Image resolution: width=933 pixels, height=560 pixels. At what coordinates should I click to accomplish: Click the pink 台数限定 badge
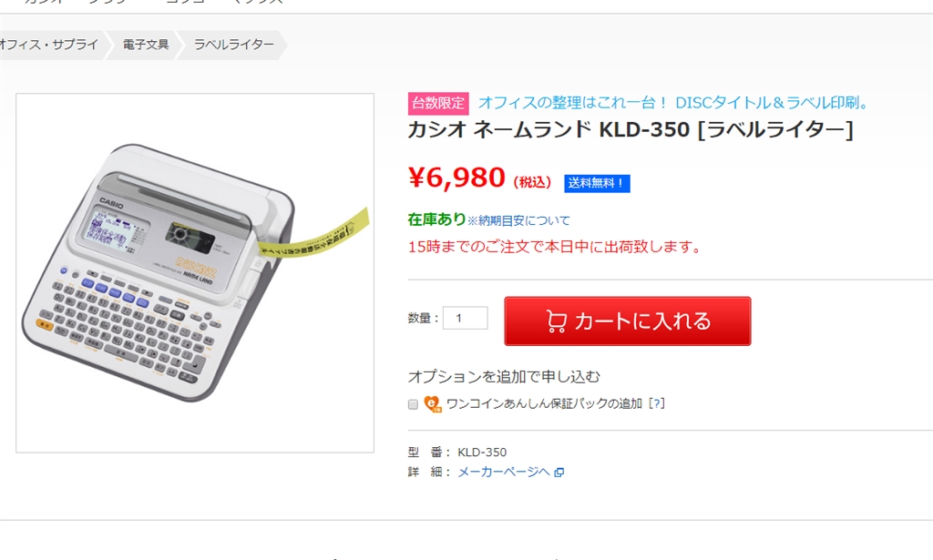pos(438,104)
